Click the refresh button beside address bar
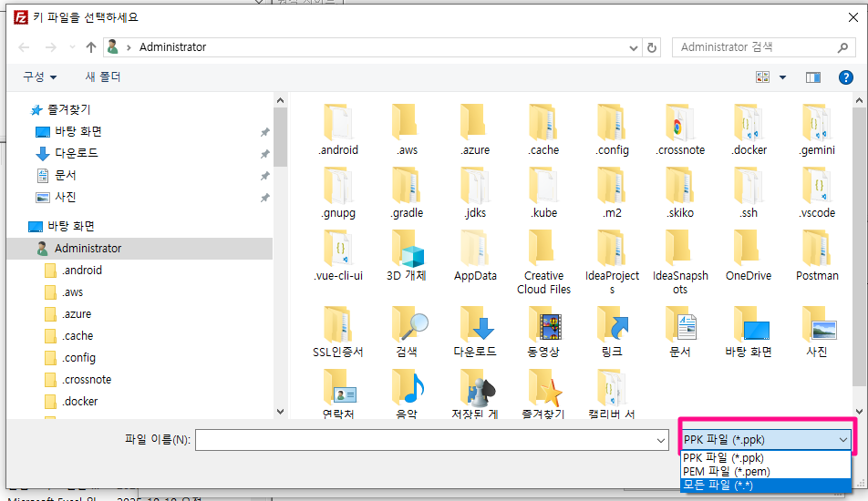868x501 pixels. (x=652, y=47)
